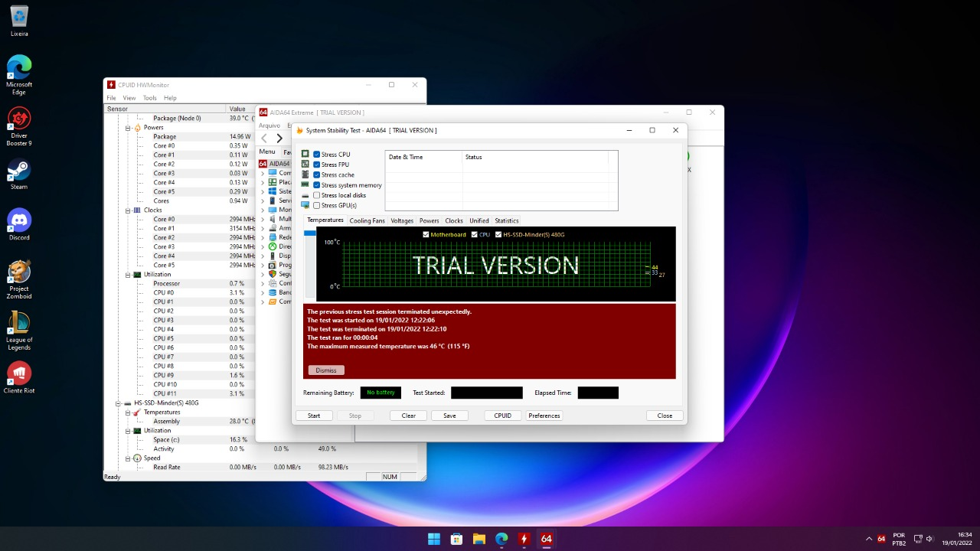Open League of Legends desktop shortcut
Screen dimensions: 980x551
click(x=19, y=331)
